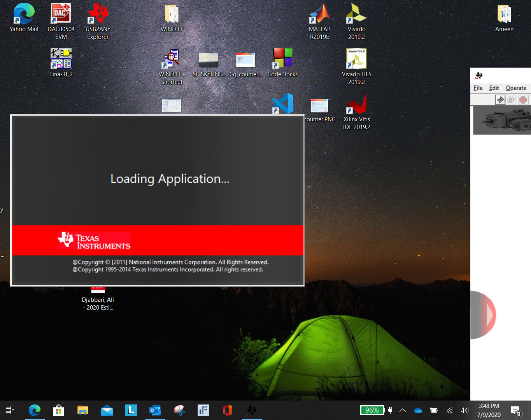Open Microsoft Store from the taskbar
This screenshot has height=420, width=531.
(x=58, y=410)
